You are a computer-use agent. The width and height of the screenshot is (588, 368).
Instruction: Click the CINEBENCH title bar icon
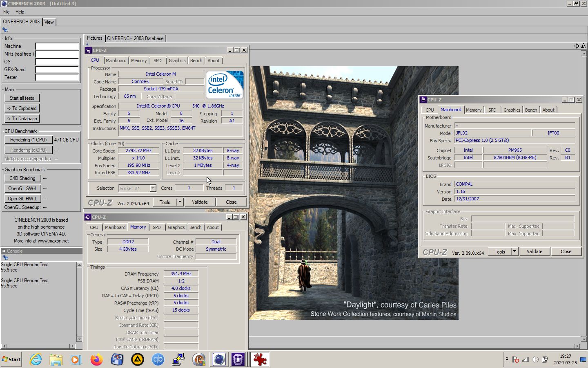(4, 3)
